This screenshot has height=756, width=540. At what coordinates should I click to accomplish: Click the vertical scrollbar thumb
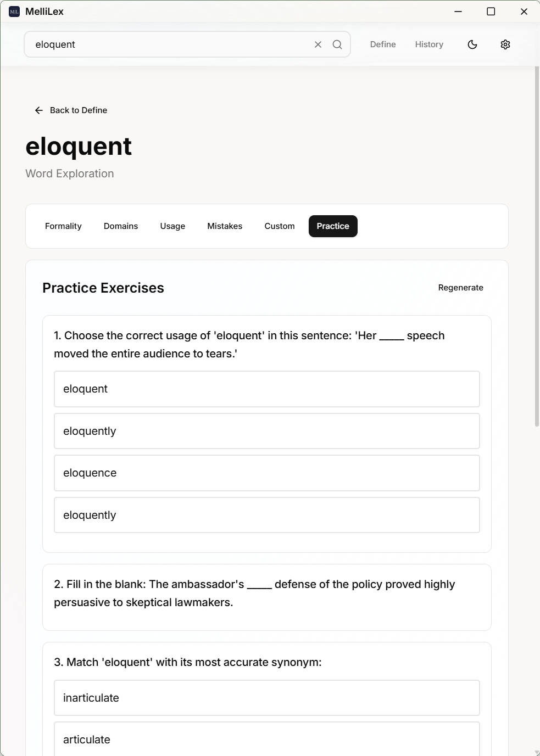[537, 246]
